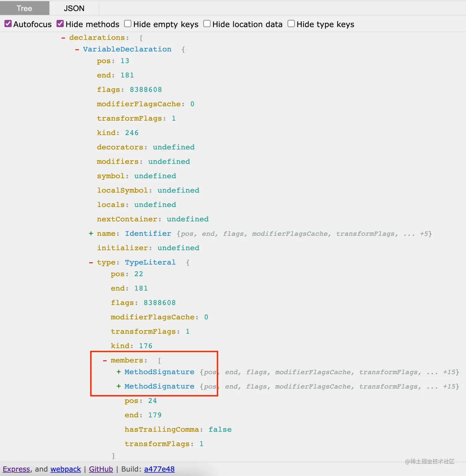Expand the first MethodSignature node
Image resolution: width=466 pixels, height=476 pixels.
[x=119, y=372]
